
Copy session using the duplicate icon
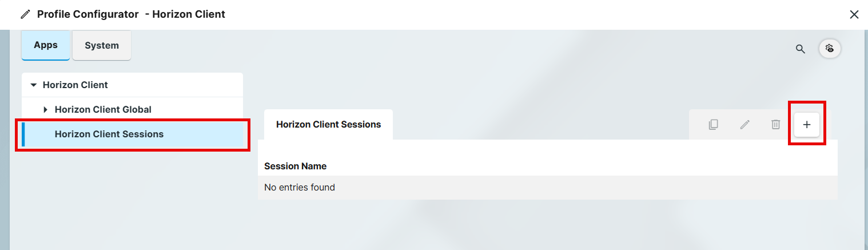pos(713,124)
